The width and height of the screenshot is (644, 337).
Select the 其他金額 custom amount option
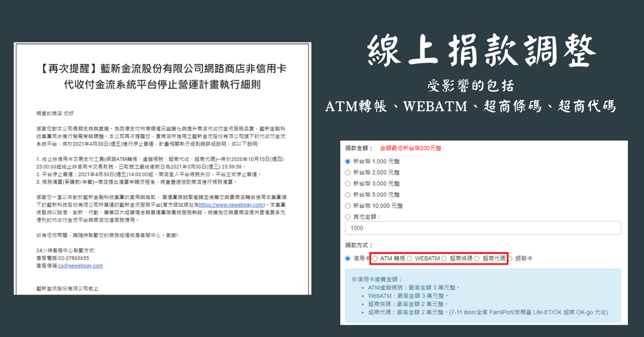pos(348,217)
